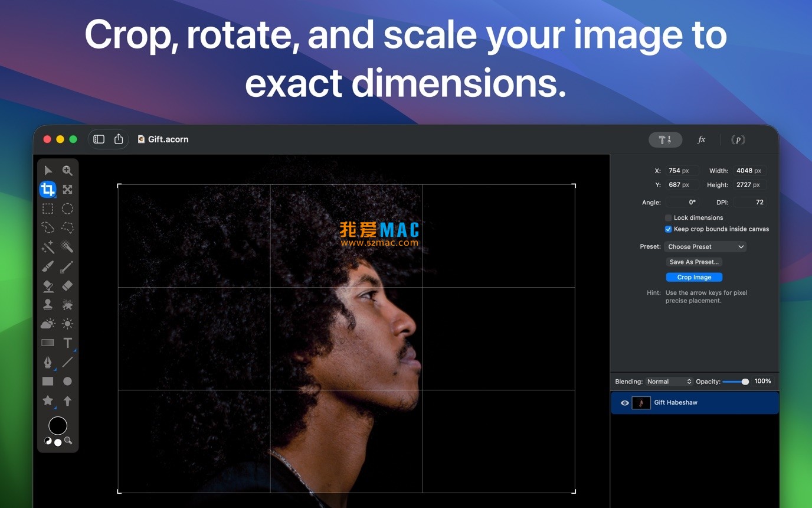The height and width of the screenshot is (508, 812).
Task: Pick the Clone Stamp tool
Action: pos(48,304)
